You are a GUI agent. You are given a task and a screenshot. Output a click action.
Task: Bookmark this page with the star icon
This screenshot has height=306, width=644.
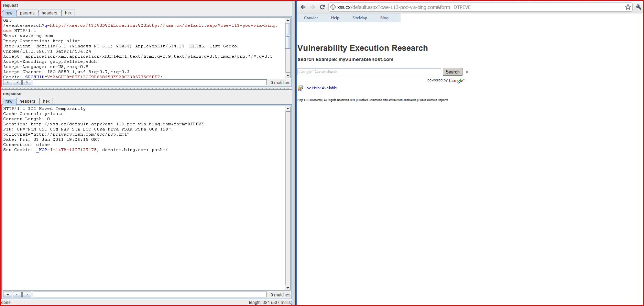pos(628,7)
